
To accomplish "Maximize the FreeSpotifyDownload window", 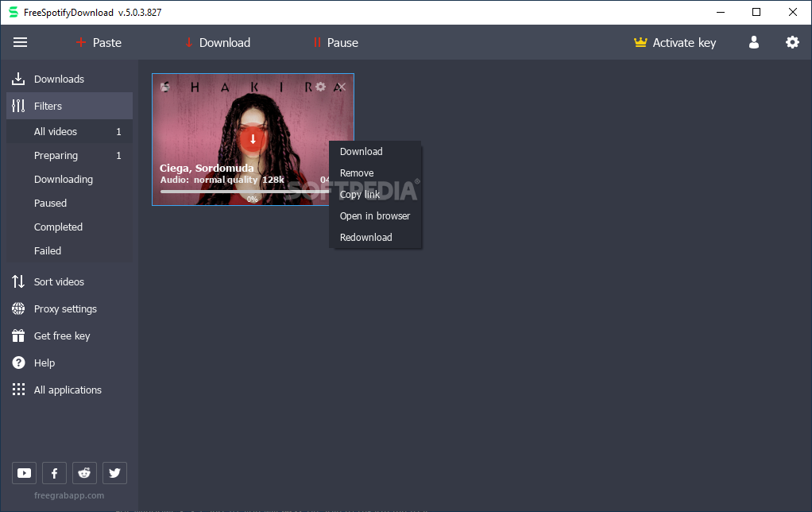I will 756,12.
